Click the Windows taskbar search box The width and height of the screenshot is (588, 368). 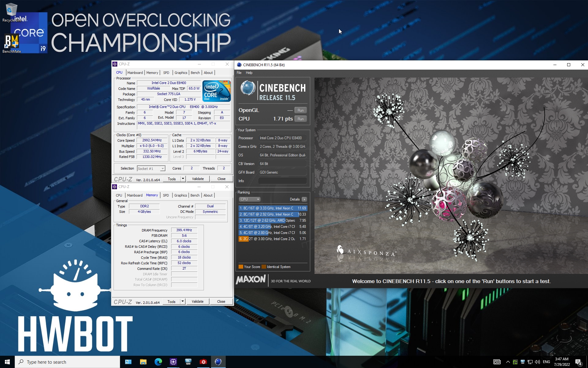click(67, 362)
